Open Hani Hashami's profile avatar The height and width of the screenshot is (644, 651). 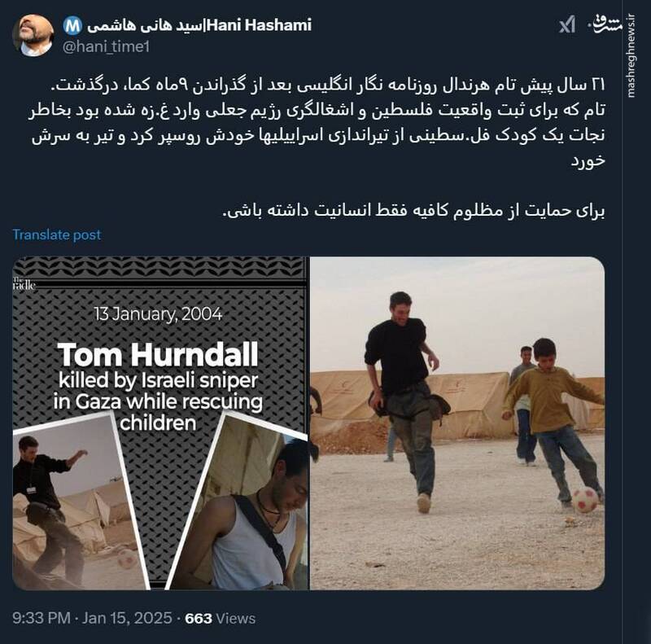tap(33, 35)
